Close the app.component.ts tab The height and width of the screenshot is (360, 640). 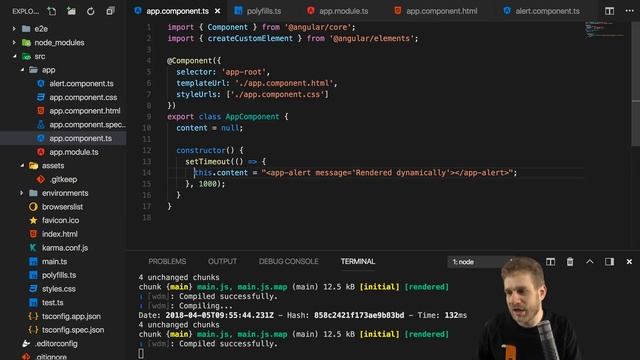click(x=218, y=11)
